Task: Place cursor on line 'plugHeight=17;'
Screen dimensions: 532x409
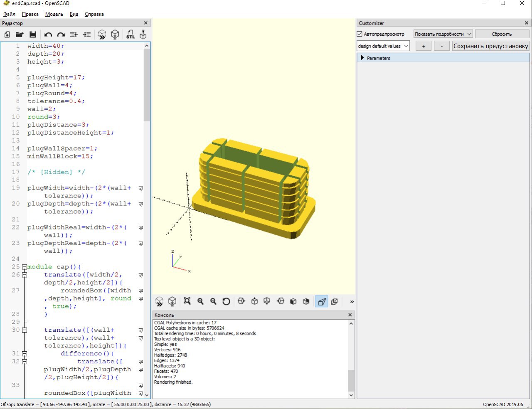Action: [56, 77]
